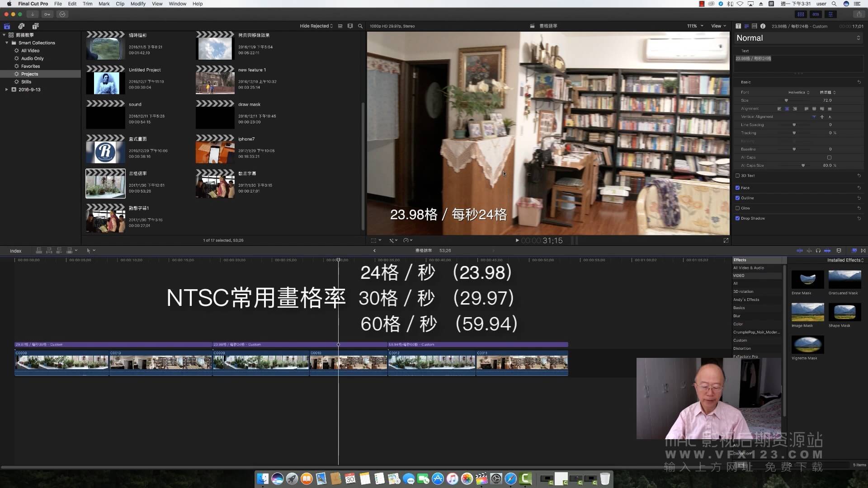This screenshot has width=868, height=488.
Task: Open the Helvetica font dropdown
Action: (799, 93)
